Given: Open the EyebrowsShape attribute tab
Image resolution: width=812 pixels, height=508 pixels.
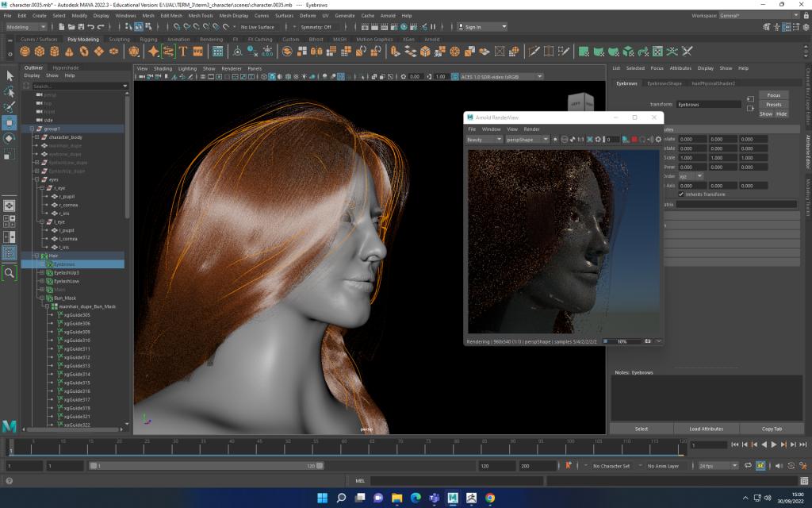Looking at the screenshot, I should [665, 83].
